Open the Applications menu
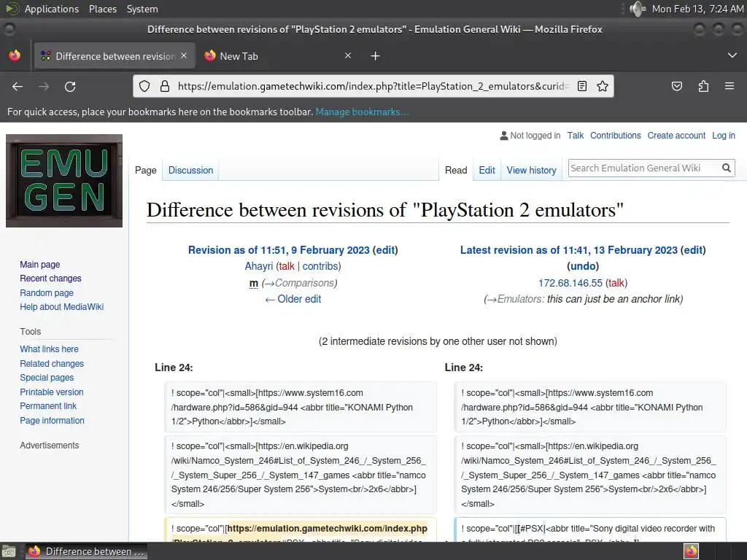747x560 pixels. [x=52, y=9]
